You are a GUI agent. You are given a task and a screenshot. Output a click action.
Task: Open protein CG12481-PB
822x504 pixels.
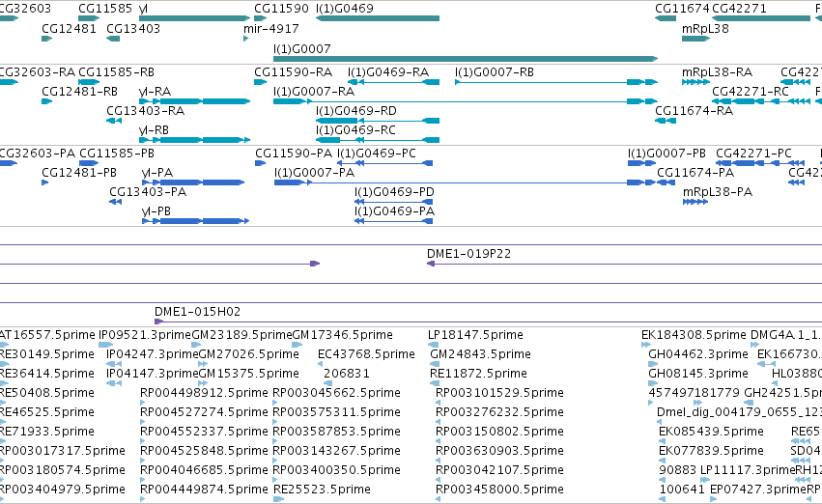point(45,182)
